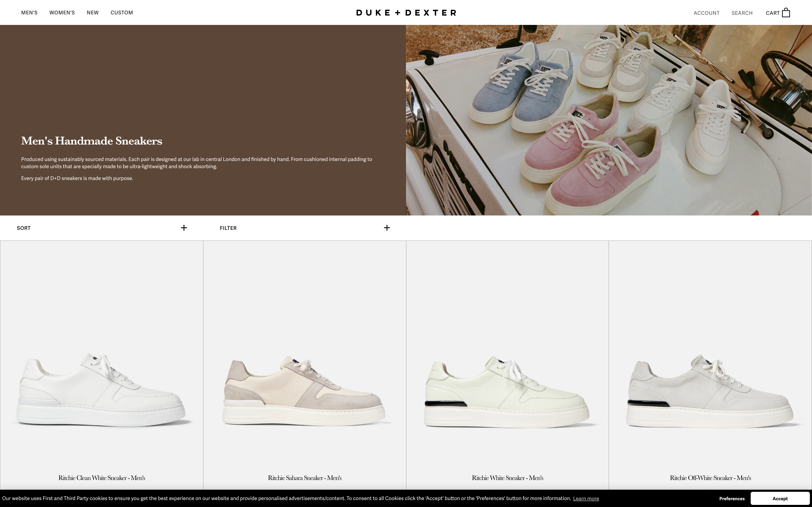
Task: Accept all cookies
Action: (x=780, y=499)
